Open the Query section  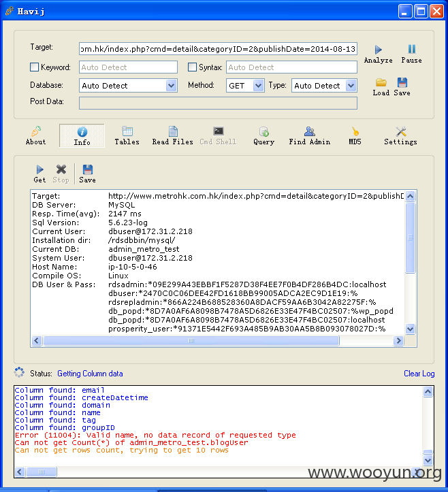(263, 135)
